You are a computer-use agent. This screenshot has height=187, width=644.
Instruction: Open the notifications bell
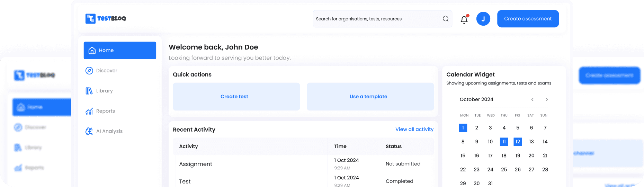(464, 19)
